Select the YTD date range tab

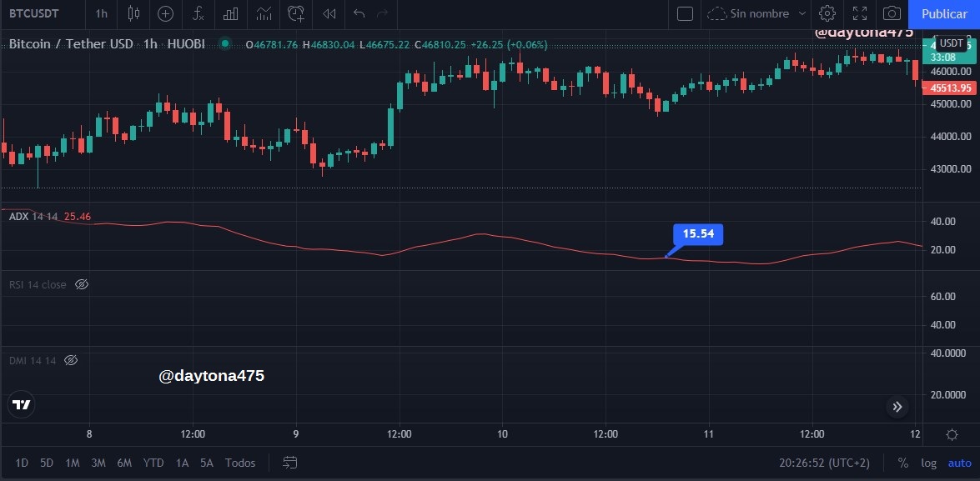(153, 463)
